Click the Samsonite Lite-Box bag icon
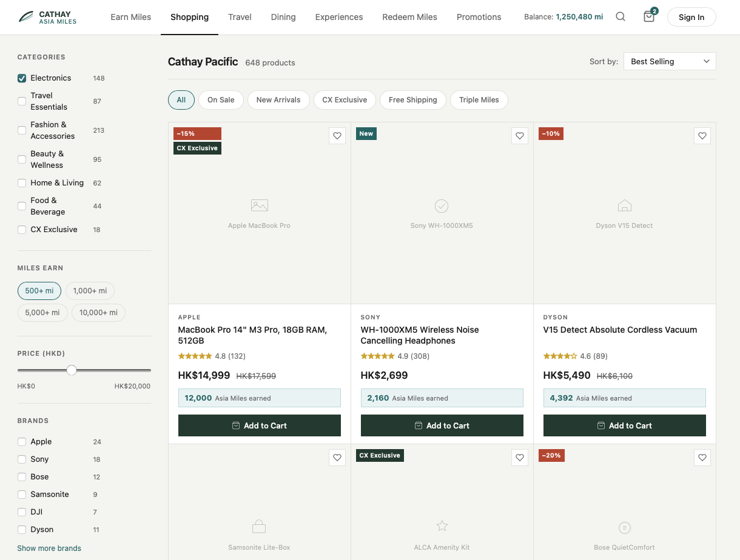 (x=259, y=526)
